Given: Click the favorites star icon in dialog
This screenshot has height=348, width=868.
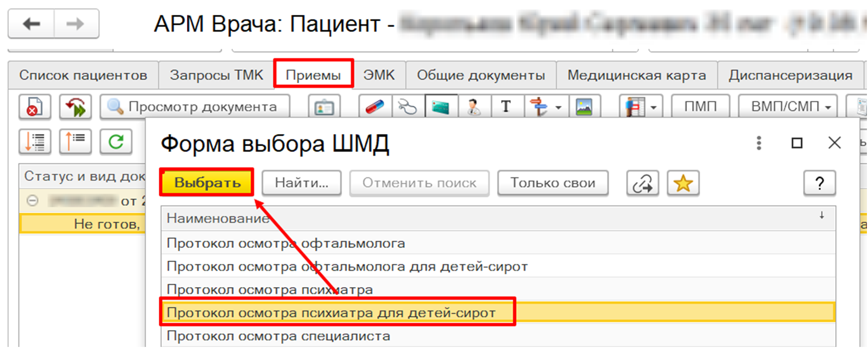Looking at the screenshot, I should click(683, 183).
